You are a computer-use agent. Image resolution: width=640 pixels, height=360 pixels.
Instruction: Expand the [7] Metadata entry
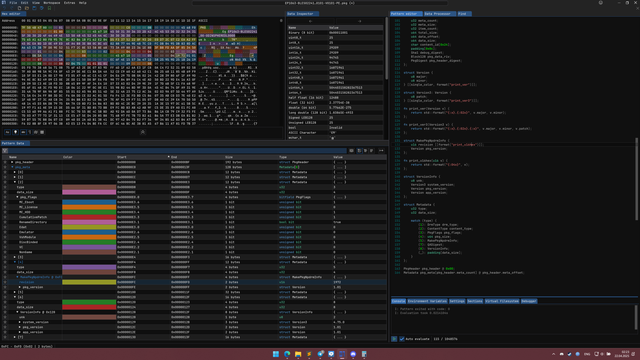(x=15, y=337)
